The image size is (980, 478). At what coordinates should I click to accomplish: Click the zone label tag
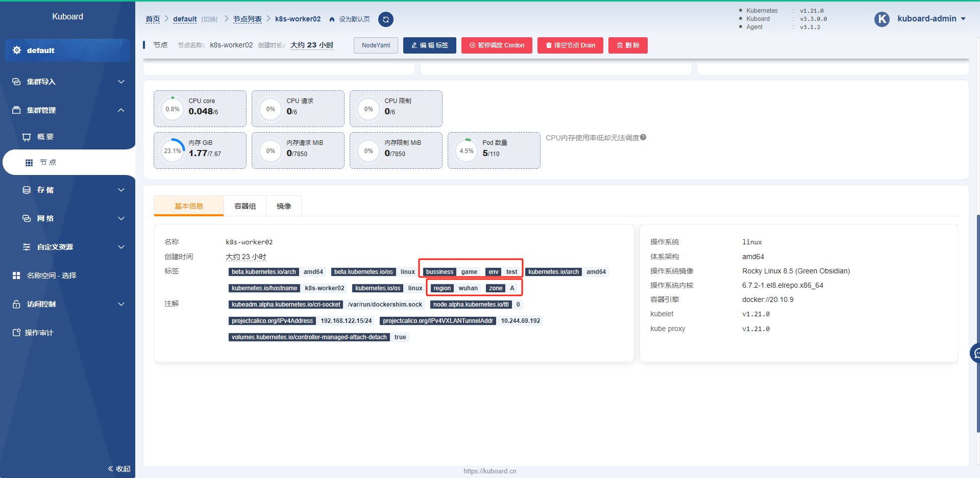pos(496,288)
